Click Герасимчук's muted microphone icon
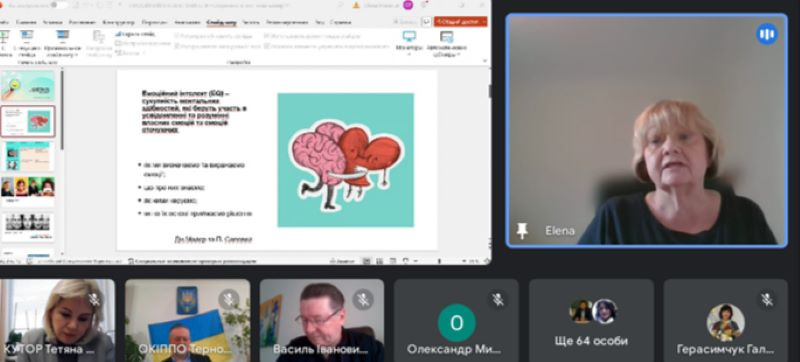800x362 pixels. (x=767, y=299)
